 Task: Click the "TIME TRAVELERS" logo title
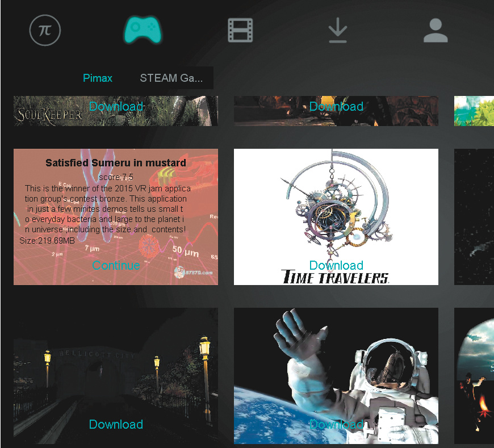[335, 277]
